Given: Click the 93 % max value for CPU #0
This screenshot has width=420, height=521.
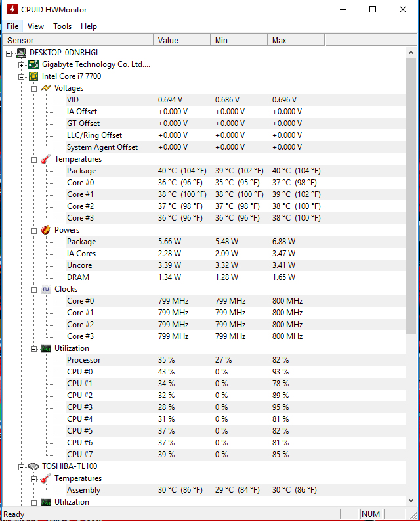Looking at the screenshot, I should click(281, 372).
